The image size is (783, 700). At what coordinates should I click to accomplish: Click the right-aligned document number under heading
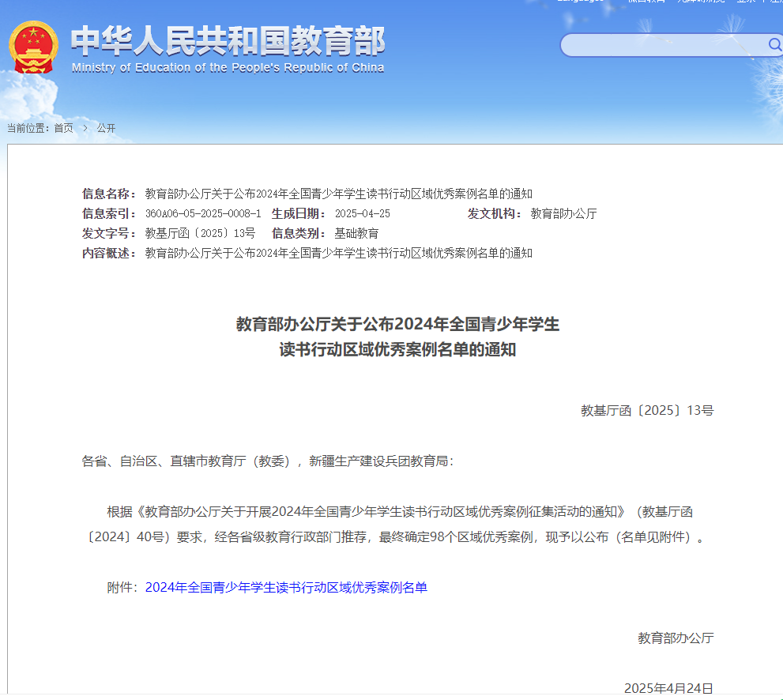(x=647, y=410)
